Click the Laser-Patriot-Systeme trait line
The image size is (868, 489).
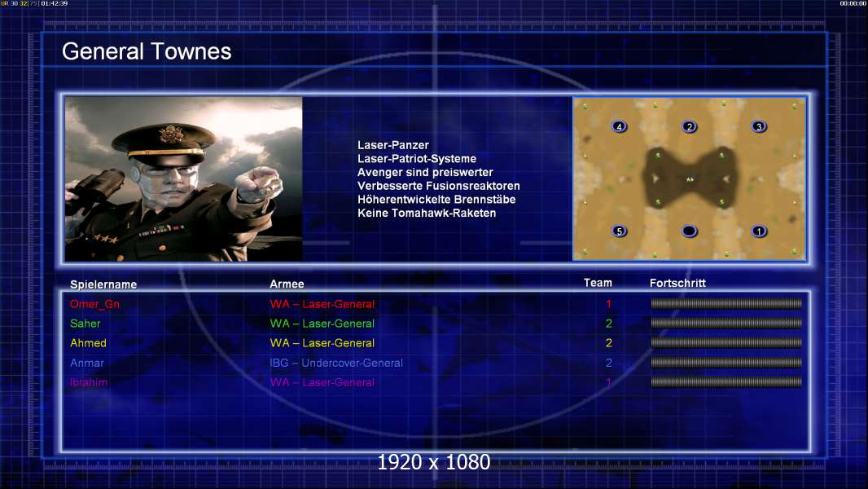[417, 159]
